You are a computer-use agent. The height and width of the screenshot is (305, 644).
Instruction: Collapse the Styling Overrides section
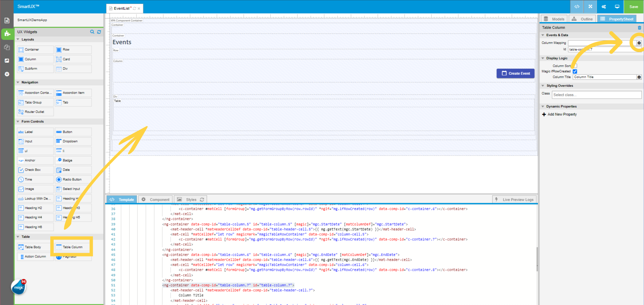[x=543, y=85]
